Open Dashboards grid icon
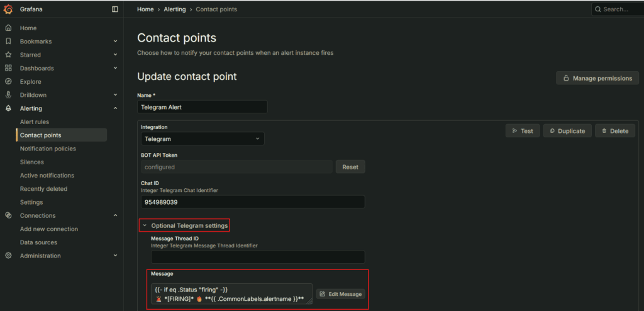This screenshot has height=311, width=644. tap(8, 68)
